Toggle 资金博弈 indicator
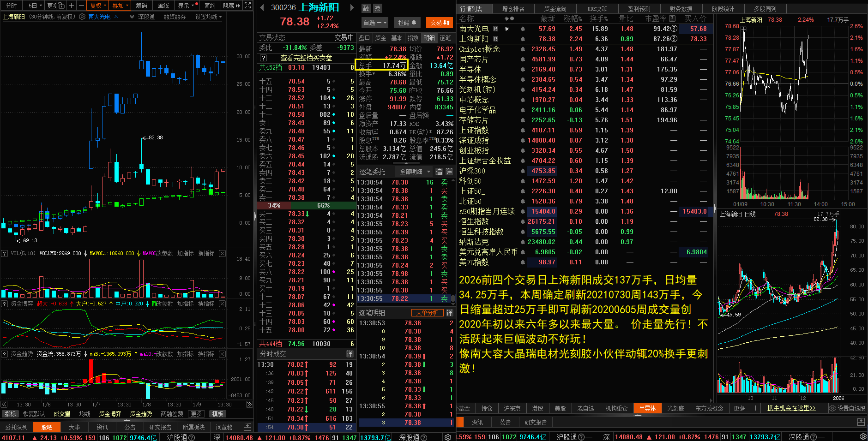 pos(110,414)
